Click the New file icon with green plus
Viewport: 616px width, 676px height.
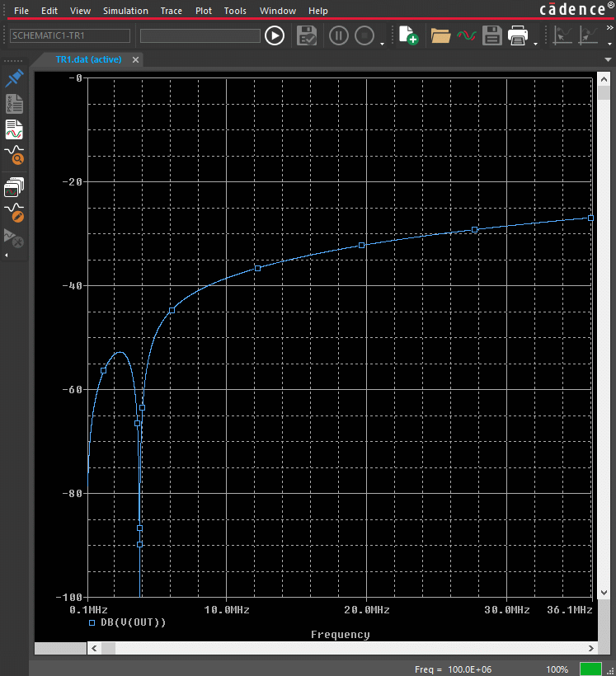coord(408,35)
